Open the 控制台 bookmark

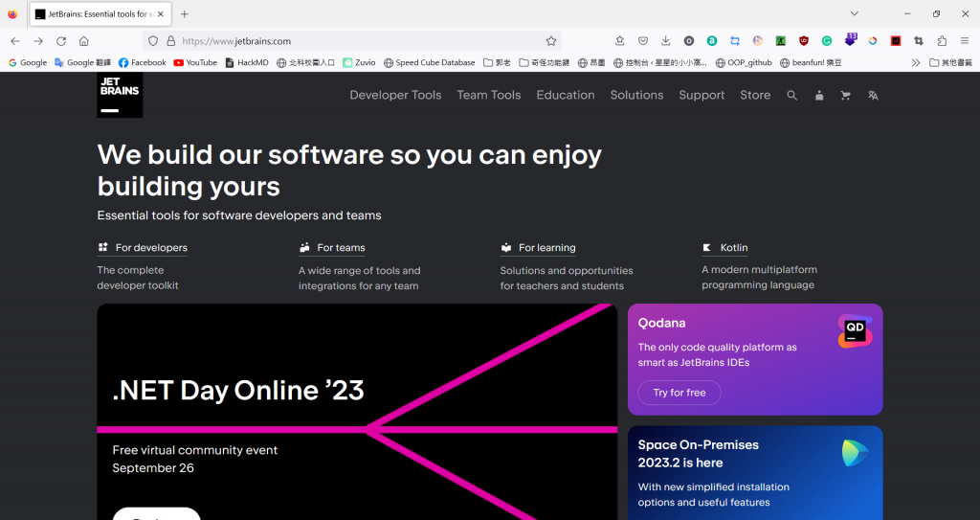[x=660, y=62]
